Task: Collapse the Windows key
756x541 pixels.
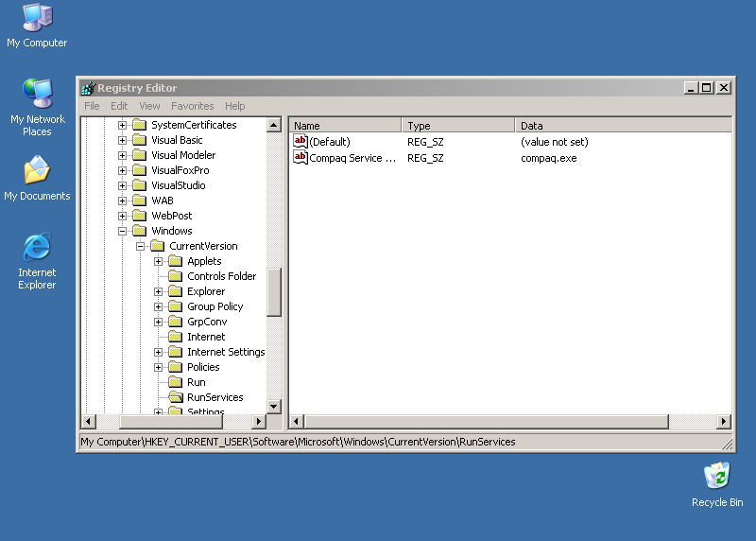Action: pos(122,231)
